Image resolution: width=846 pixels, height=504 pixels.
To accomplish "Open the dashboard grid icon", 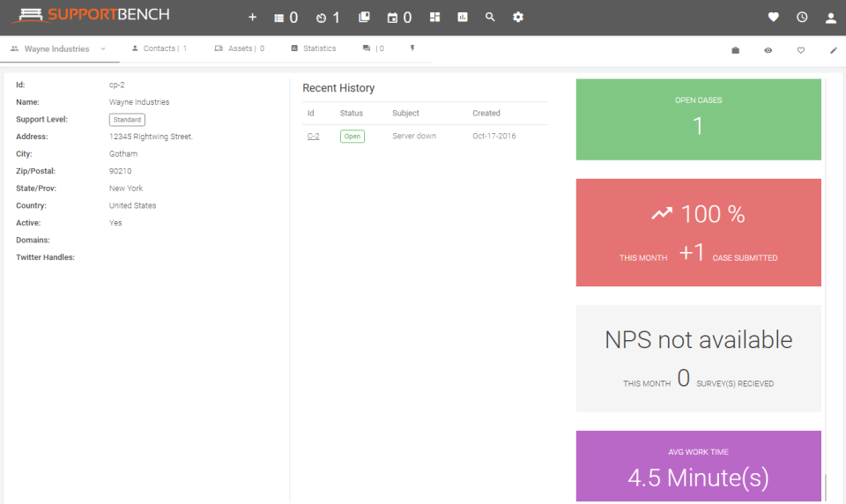I will (x=434, y=18).
